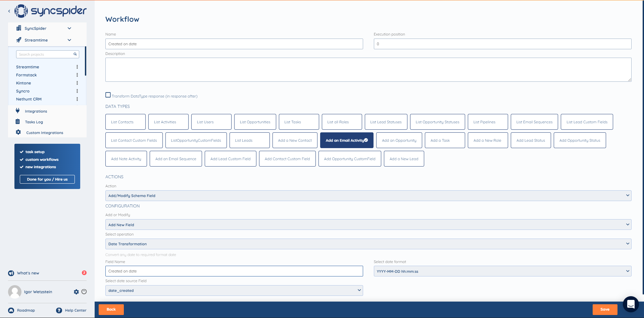Open options menu for Syncro project
644x318 pixels.
tap(77, 91)
